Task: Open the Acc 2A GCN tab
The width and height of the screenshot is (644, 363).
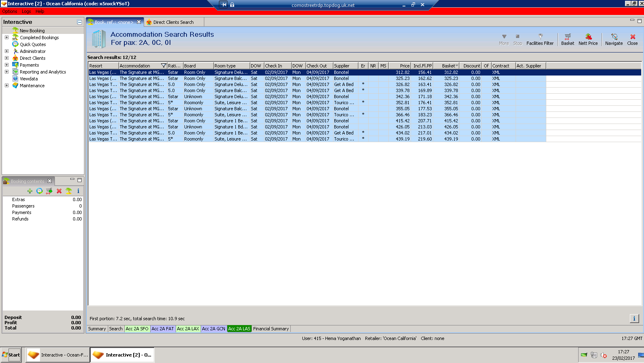Action: [x=214, y=329]
